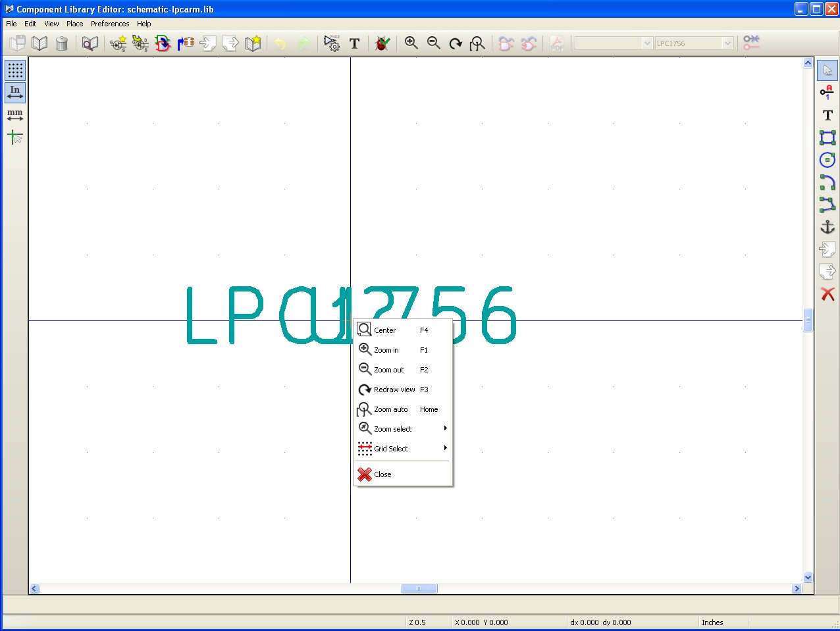
Task: Switch units to inches
Action: click(x=15, y=93)
